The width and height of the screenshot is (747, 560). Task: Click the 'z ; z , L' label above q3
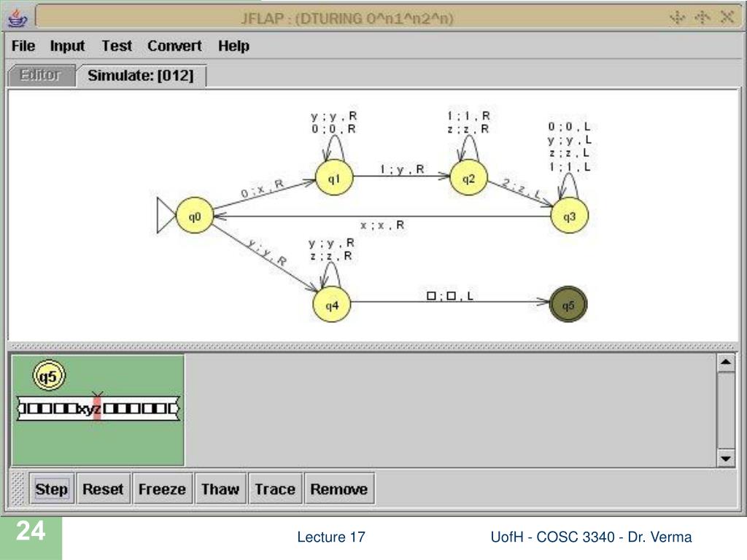pos(569,153)
